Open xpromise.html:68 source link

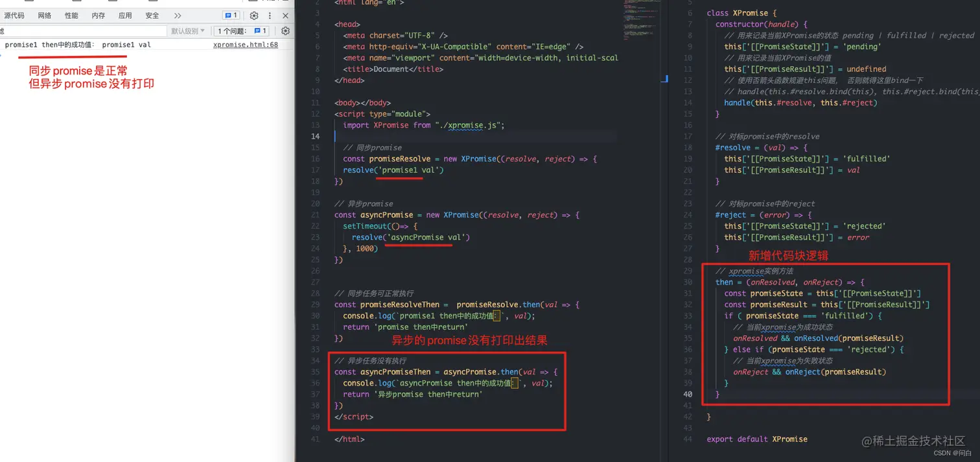[246, 45]
